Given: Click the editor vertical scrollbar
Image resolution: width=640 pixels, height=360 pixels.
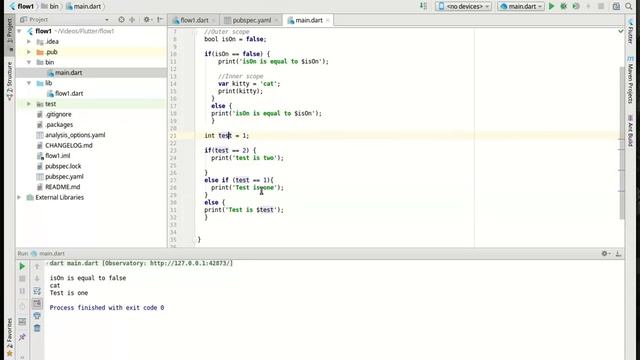Looking at the screenshot, I should [x=622, y=143].
